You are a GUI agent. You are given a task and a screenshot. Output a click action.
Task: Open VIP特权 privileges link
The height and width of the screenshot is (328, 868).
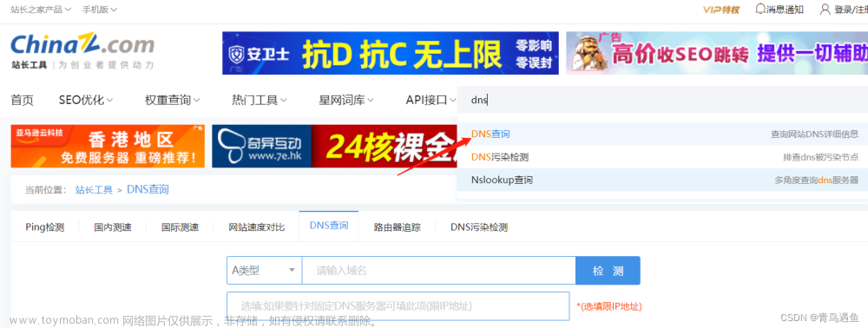point(720,10)
